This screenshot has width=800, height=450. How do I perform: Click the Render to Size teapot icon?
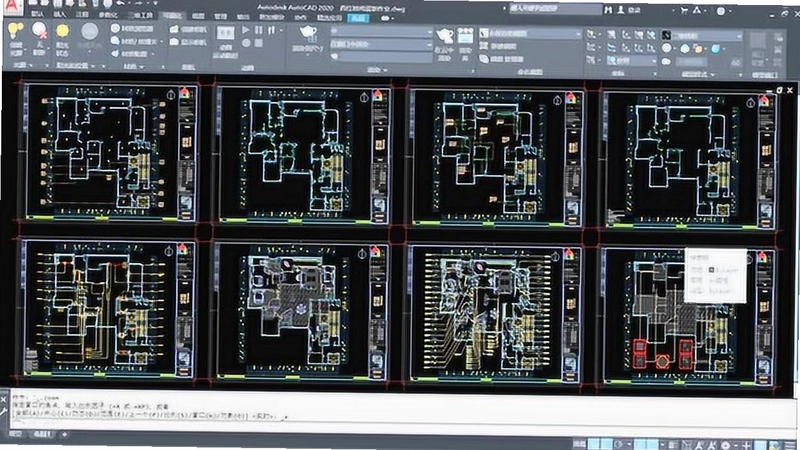pyautogui.click(x=308, y=34)
